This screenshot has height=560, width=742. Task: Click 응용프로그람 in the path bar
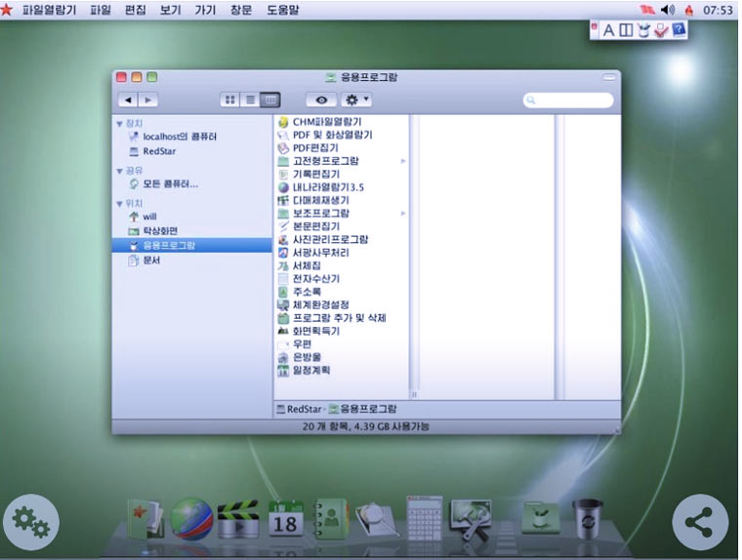pos(363,409)
